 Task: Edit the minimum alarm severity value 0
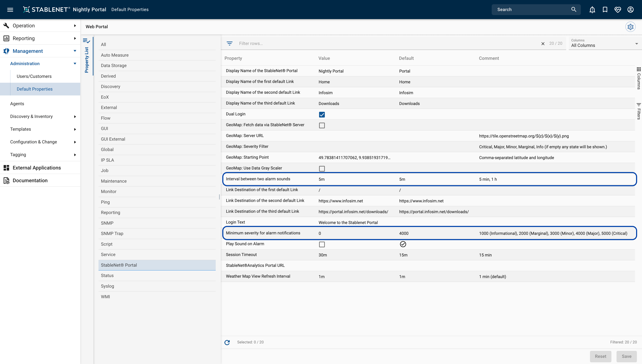coord(320,233)
